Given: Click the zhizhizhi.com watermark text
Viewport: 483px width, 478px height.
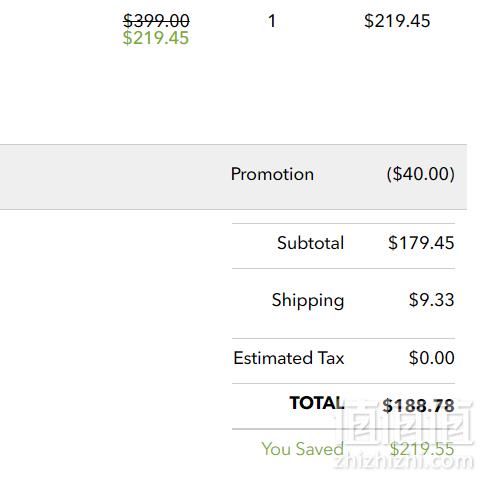Looking at the screenshot, I should pyautogui.click(x=403, y=463).
